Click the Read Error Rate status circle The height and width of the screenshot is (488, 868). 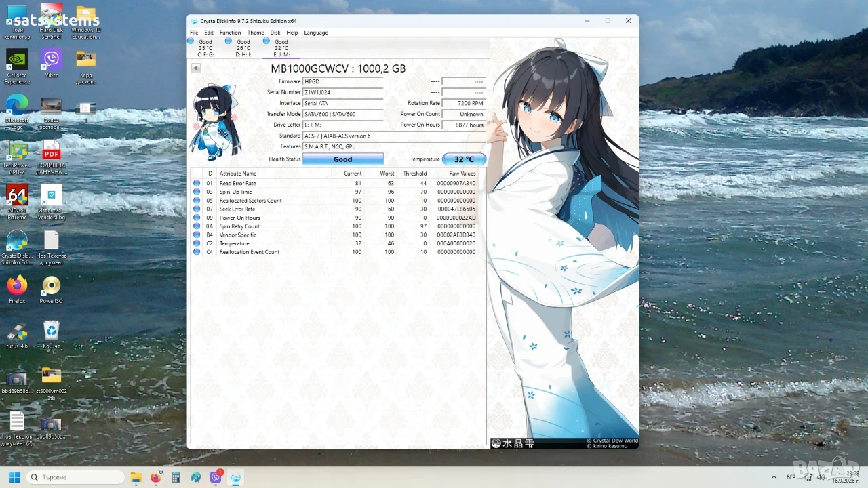point(197,183)
